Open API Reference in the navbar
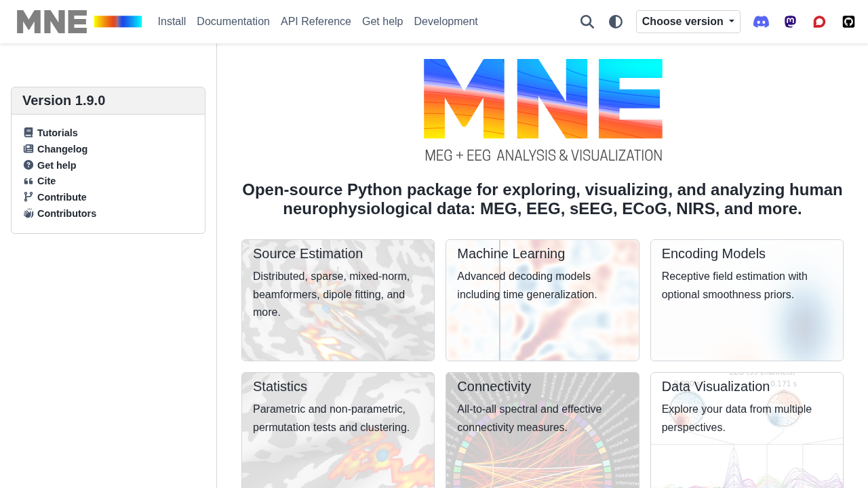 click(x=316, y=22)
